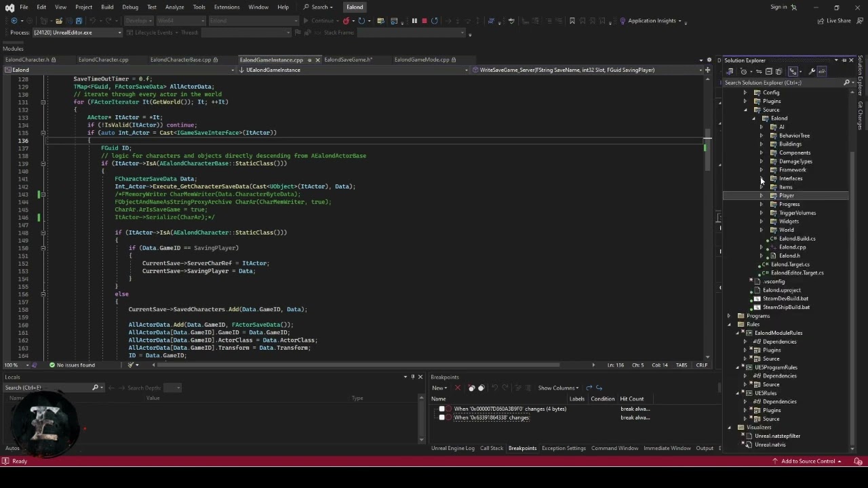This screenshot has height=488, width=868.
Task: Open Unreal Engine Log tab
Action: [453, 448]
